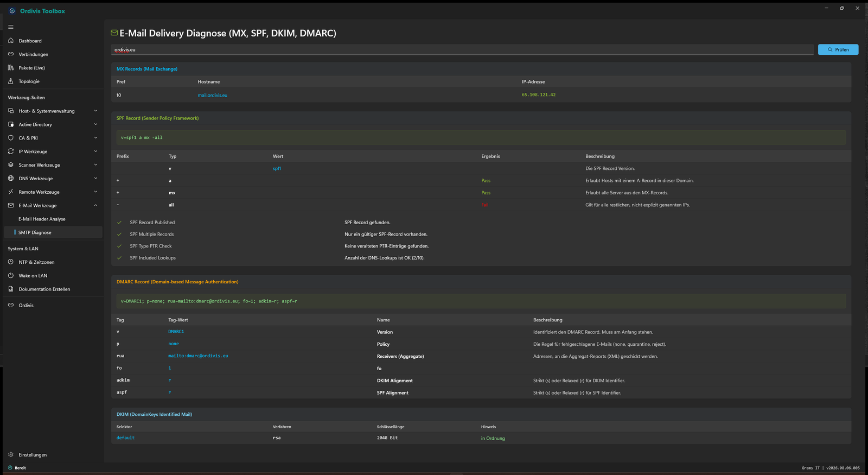Click the Remote Werkzeuge icon
Viewport: 868px width, 475px height.
pos(11,192)
